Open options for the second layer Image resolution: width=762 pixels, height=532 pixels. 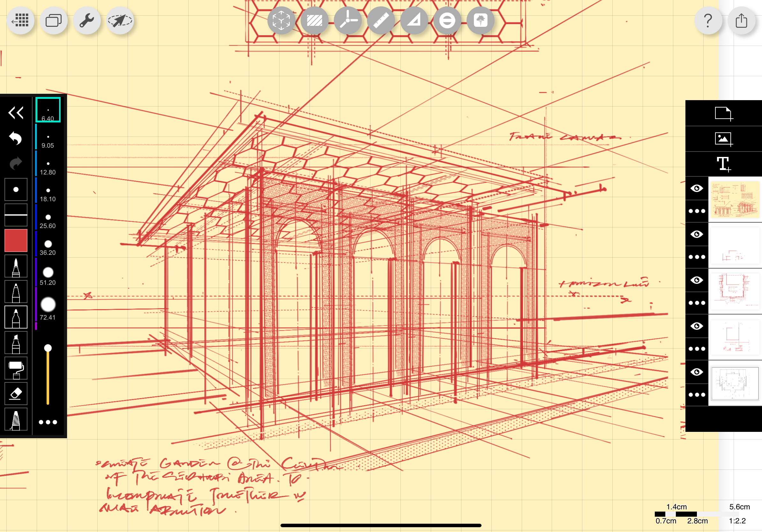(x=697, y=257)
